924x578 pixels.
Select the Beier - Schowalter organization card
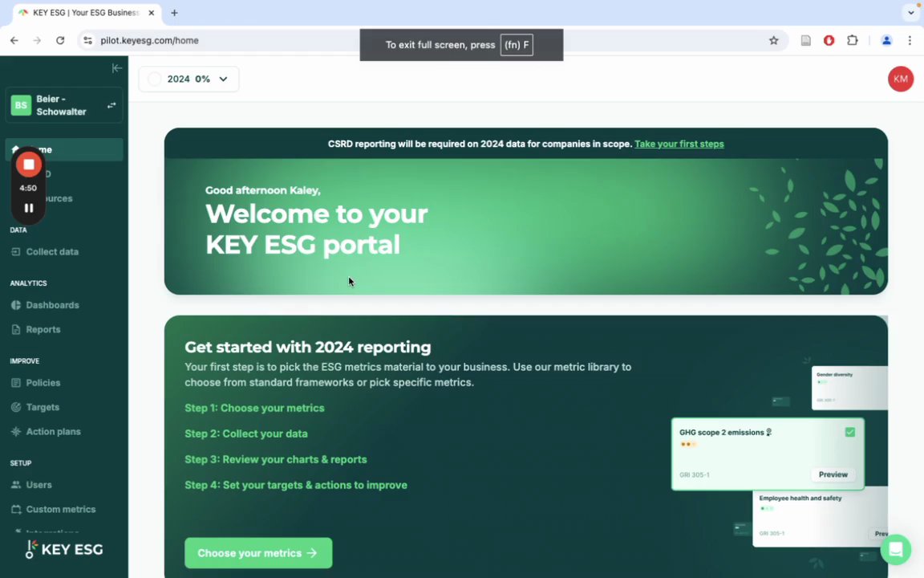(x=64, y=106)
